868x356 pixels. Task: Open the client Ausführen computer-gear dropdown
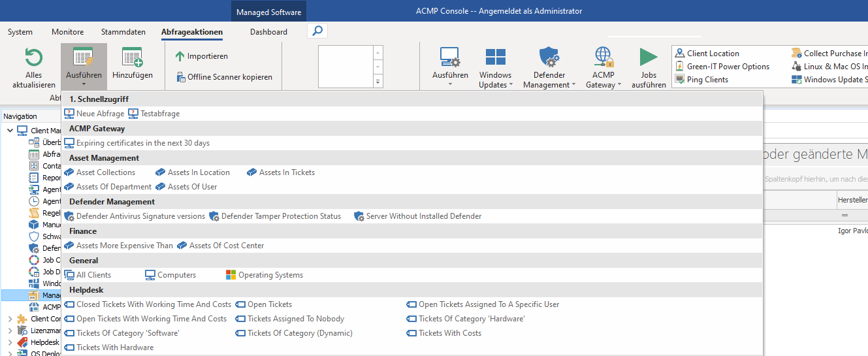(450, 67)
